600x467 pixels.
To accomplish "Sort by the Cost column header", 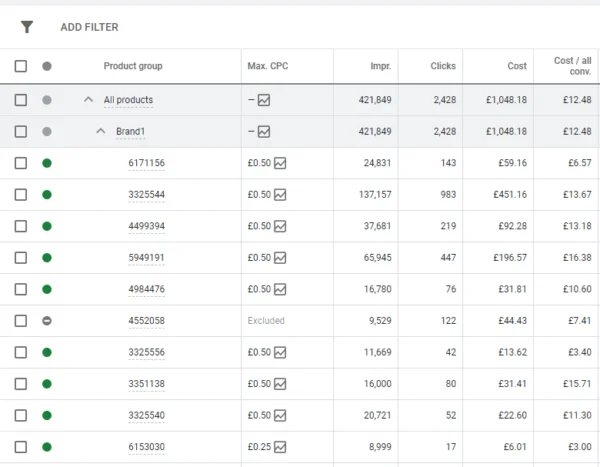I will (516, 67).
